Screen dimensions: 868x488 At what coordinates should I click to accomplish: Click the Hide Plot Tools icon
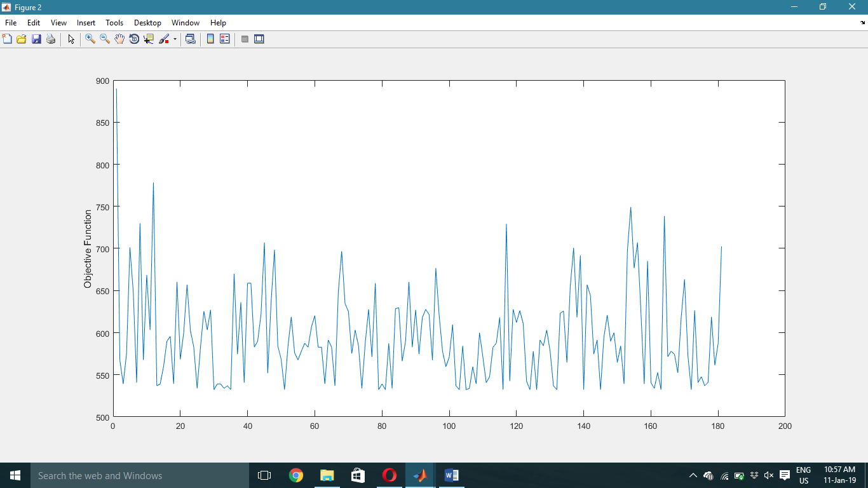pos(245,39)
